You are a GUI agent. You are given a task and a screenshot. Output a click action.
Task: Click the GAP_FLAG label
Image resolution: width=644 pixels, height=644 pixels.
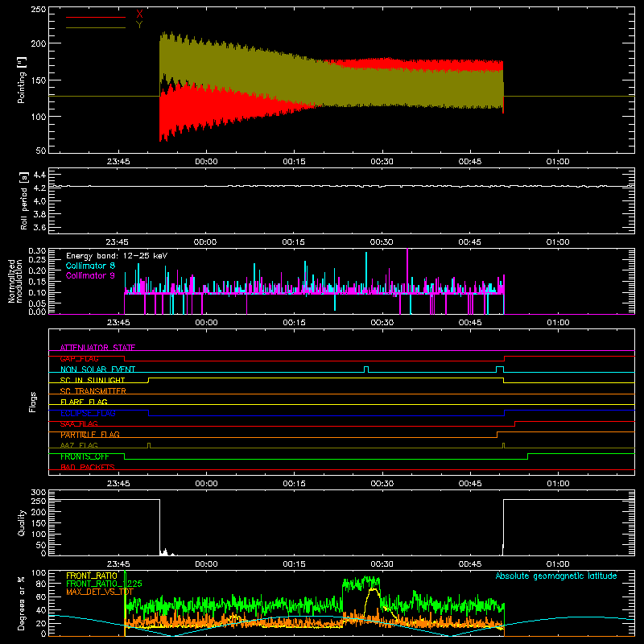point(79,358)
